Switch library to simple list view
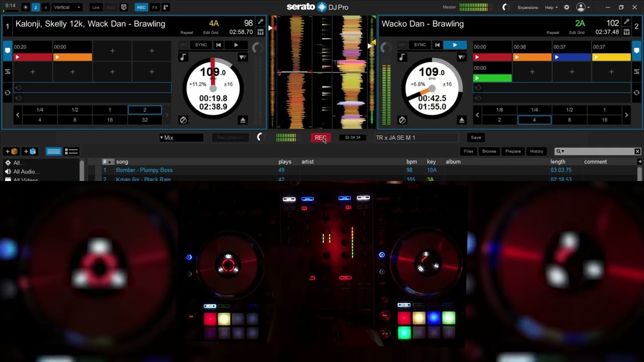 pyautogui.click(x=53, y=151)
